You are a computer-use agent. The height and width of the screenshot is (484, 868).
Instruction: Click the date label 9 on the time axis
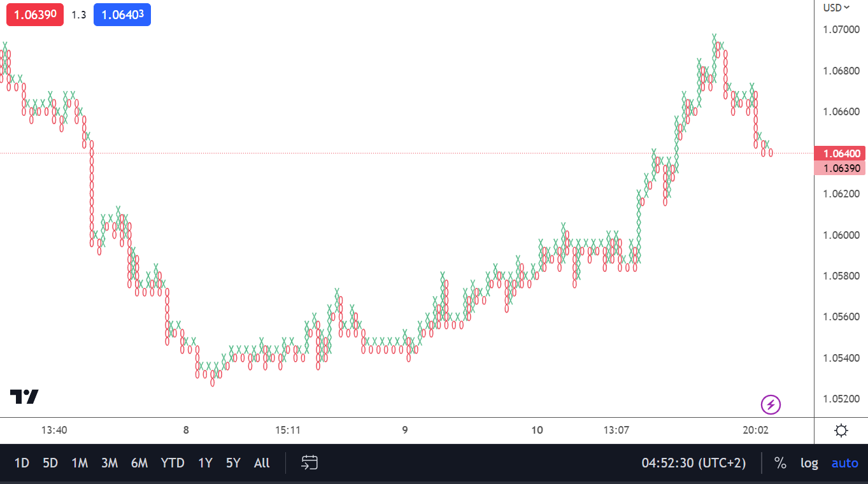click(x=405, y=430)
